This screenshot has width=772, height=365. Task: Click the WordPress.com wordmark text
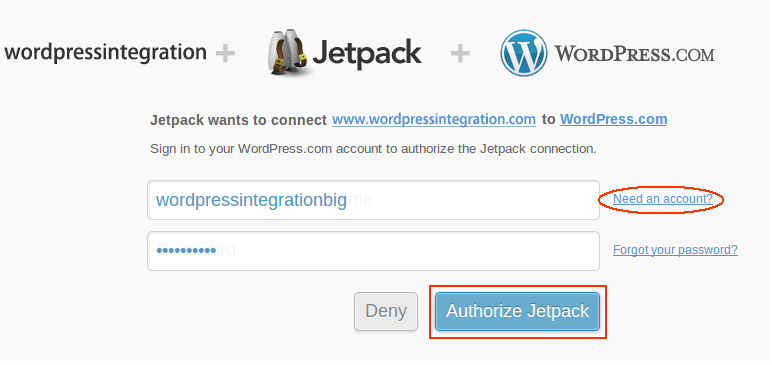(635, 54)
